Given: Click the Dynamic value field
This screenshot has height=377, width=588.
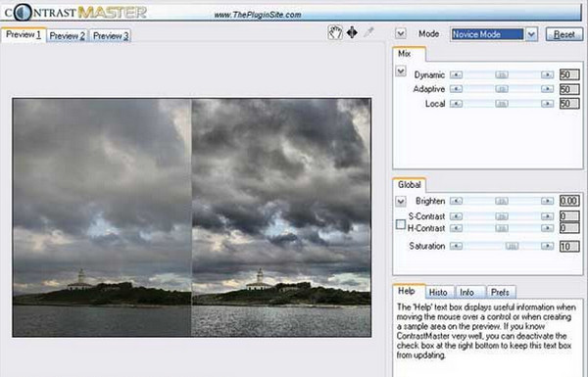Looking at the screenshot, I should [569, 75].
